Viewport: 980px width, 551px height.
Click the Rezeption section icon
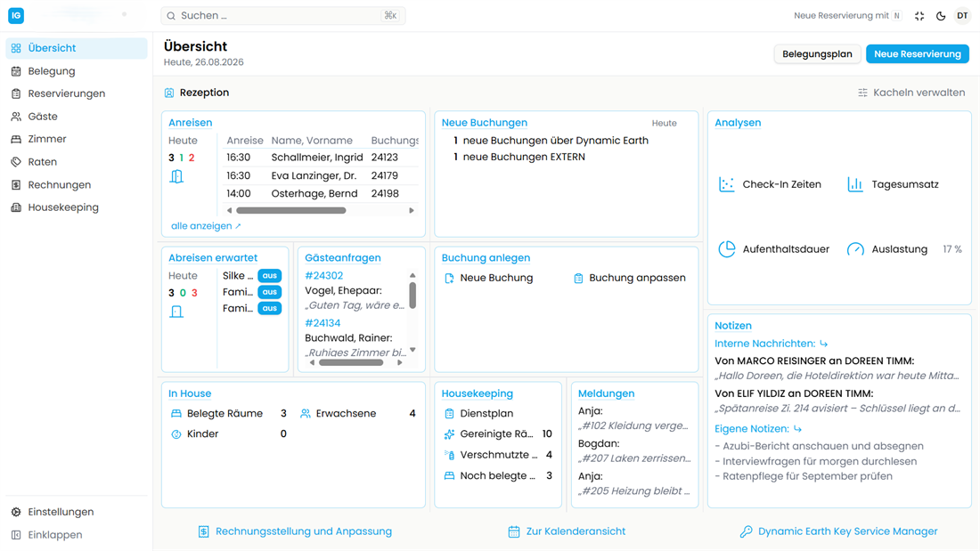[168, 93]
